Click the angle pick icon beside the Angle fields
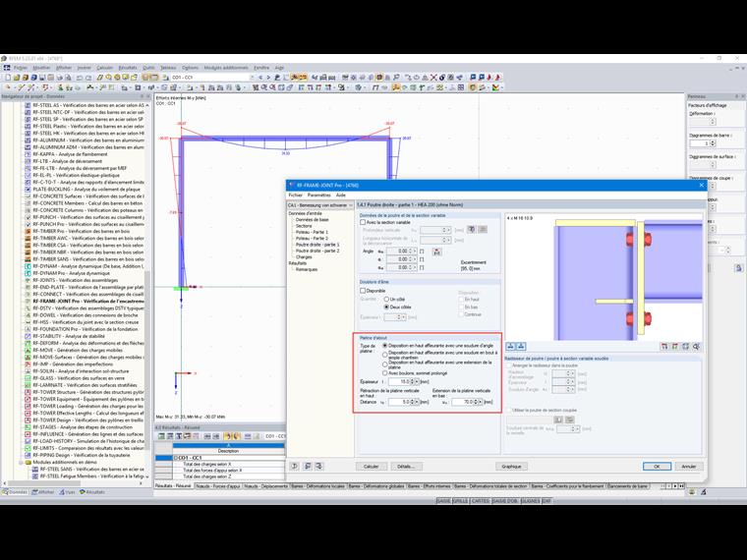 pos(436,252)
